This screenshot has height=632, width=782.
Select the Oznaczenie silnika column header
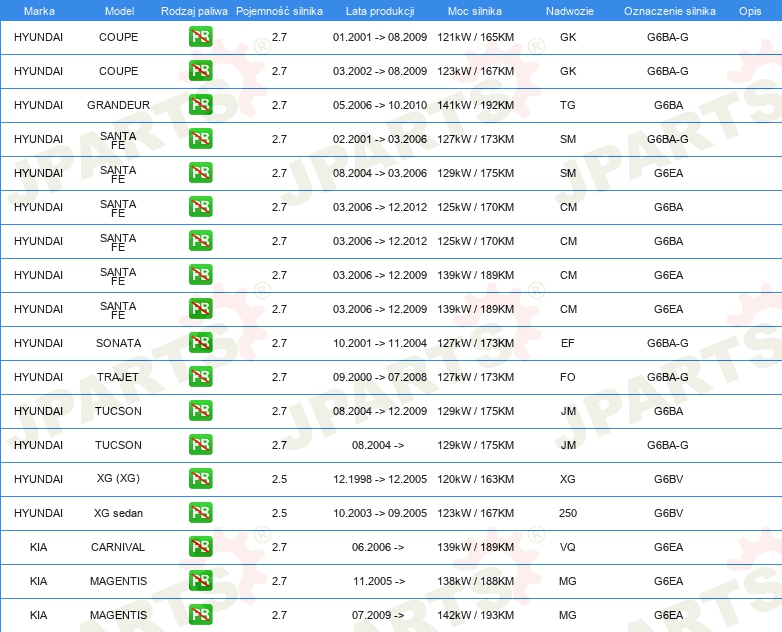[669, 11]
